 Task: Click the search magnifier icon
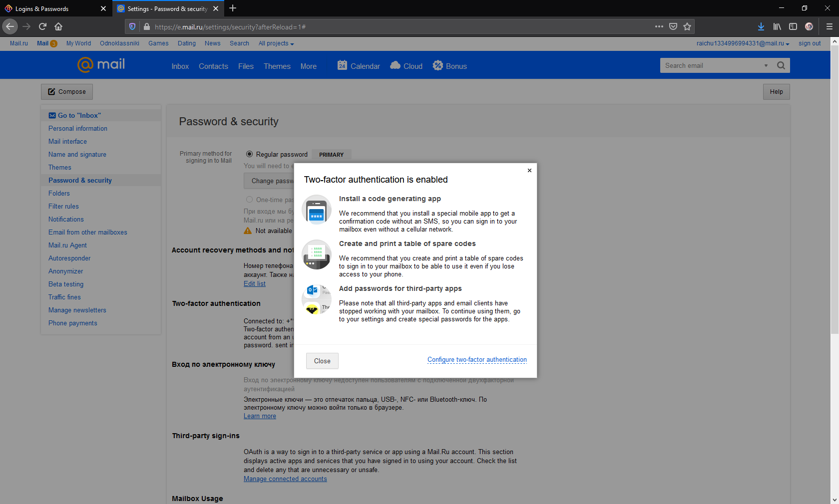point(781,65)
